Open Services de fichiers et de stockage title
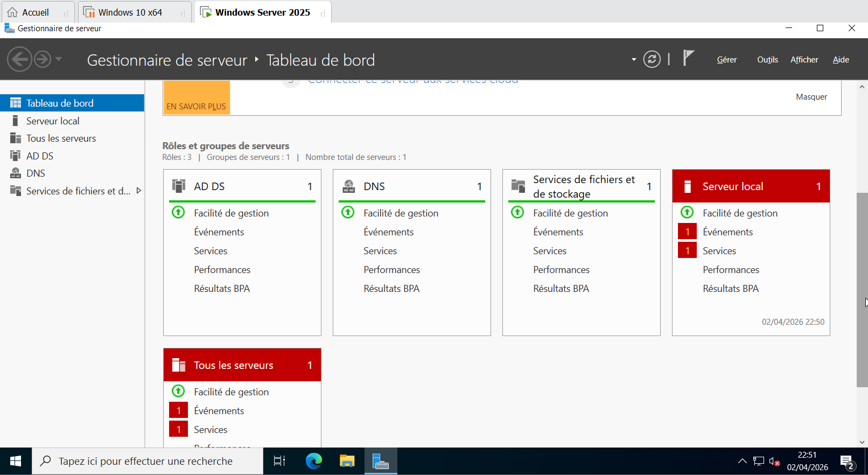Viewport: 868px width, 475px height. click(x=584, y=186)
